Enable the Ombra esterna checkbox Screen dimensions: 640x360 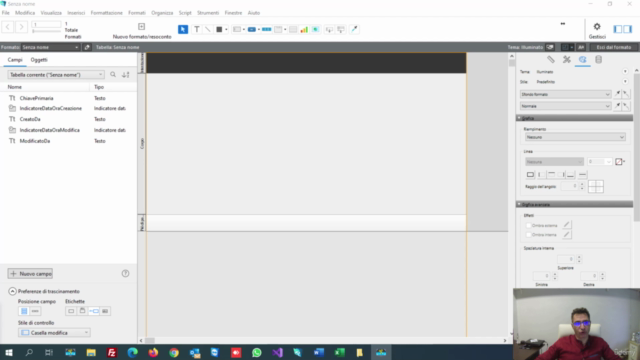pyautogui.click(x=529, y=225)
